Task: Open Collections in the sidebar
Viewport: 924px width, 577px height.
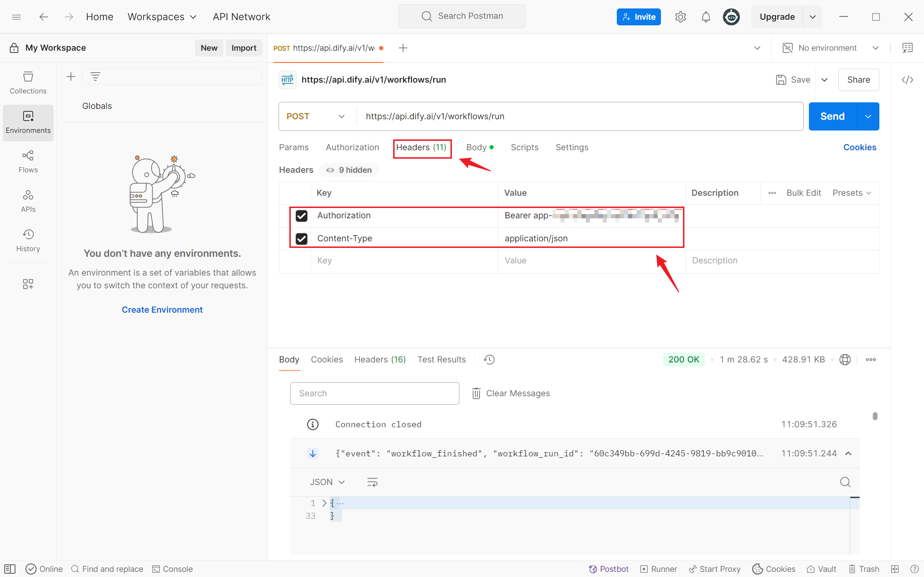Action: point(28,83)
